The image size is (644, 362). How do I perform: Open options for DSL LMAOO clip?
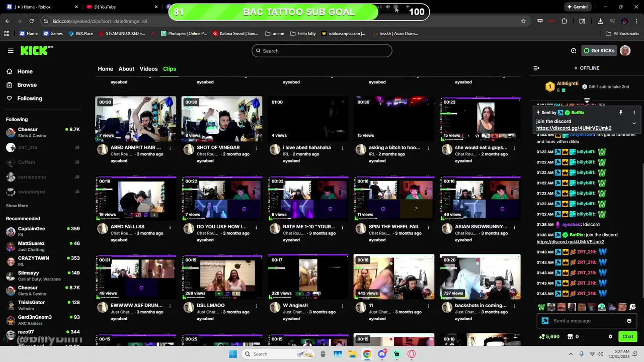(256, 306)
